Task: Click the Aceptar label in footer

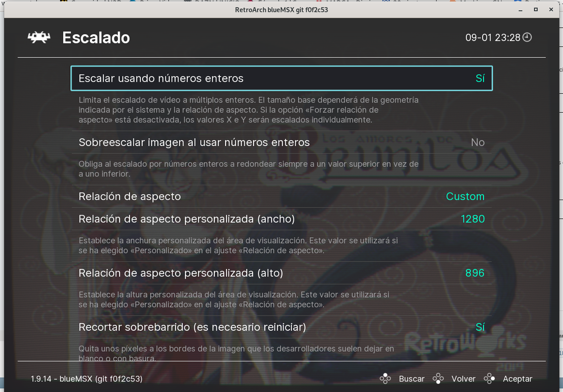Action: pyautogui.click(x=517, y=379)
